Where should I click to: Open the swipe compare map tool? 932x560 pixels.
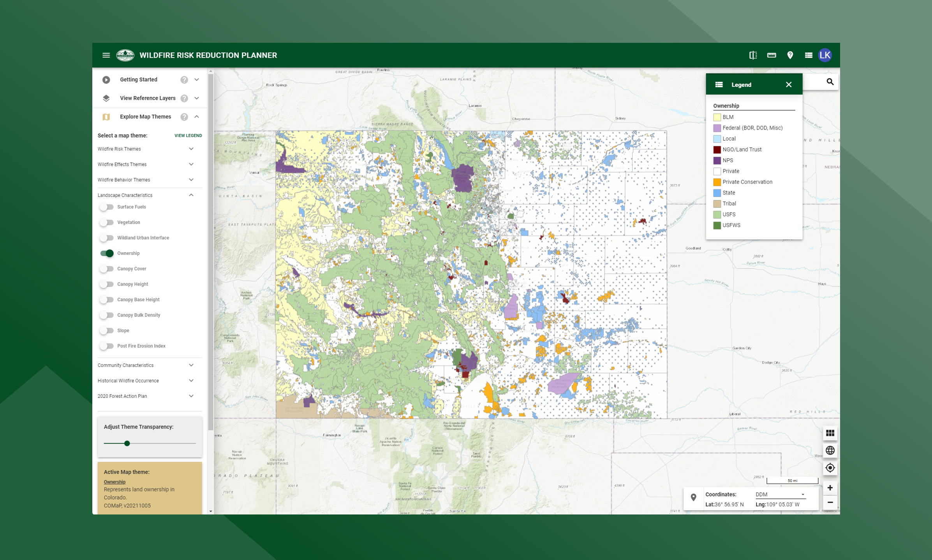point(753,55)
